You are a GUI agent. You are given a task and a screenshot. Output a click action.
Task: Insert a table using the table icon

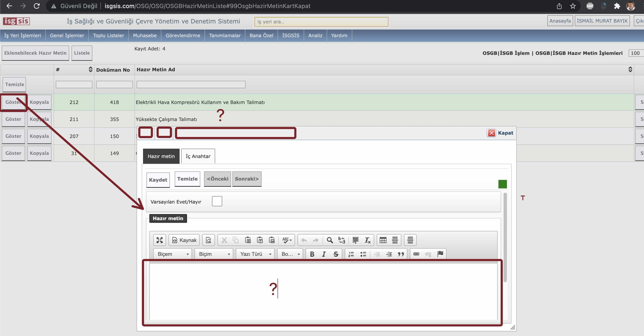point(383,240)
